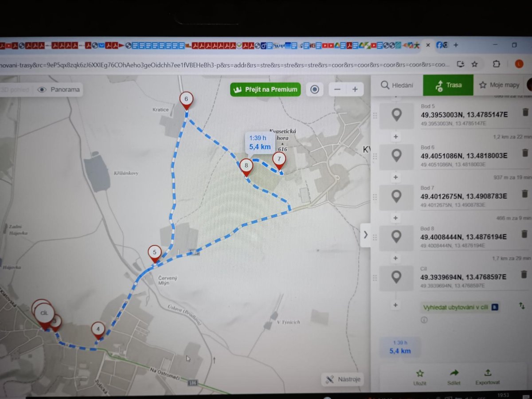Remove Bod 7 using the trash icon

[525, 193]
